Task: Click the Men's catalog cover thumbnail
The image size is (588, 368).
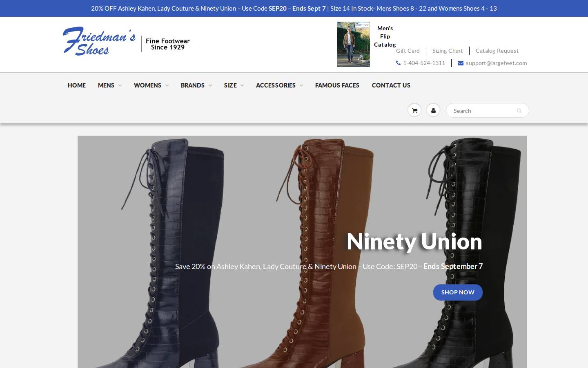Action: [x=354, y=44]
